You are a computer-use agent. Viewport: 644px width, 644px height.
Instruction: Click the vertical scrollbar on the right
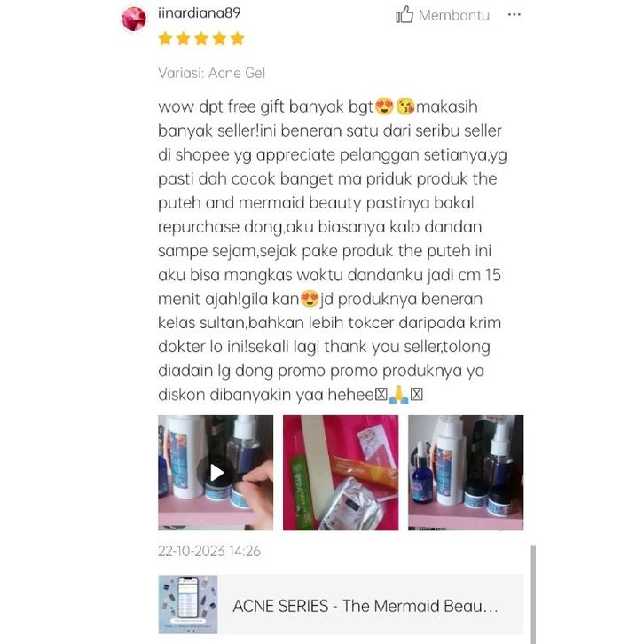533,594
